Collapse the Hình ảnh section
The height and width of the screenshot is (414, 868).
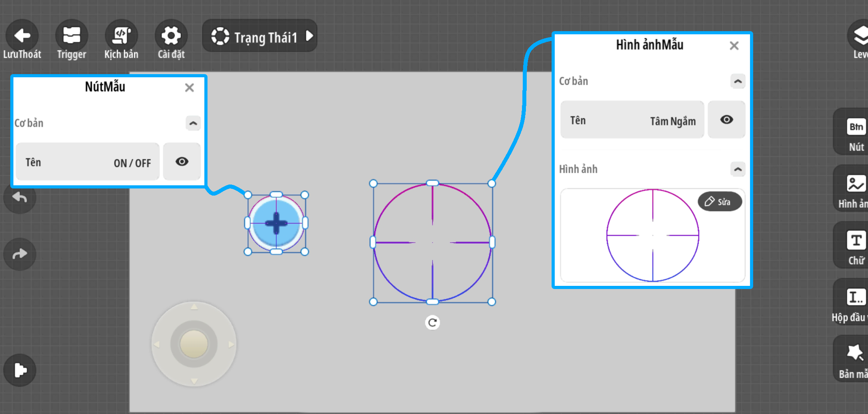click(x=737, y=169)
